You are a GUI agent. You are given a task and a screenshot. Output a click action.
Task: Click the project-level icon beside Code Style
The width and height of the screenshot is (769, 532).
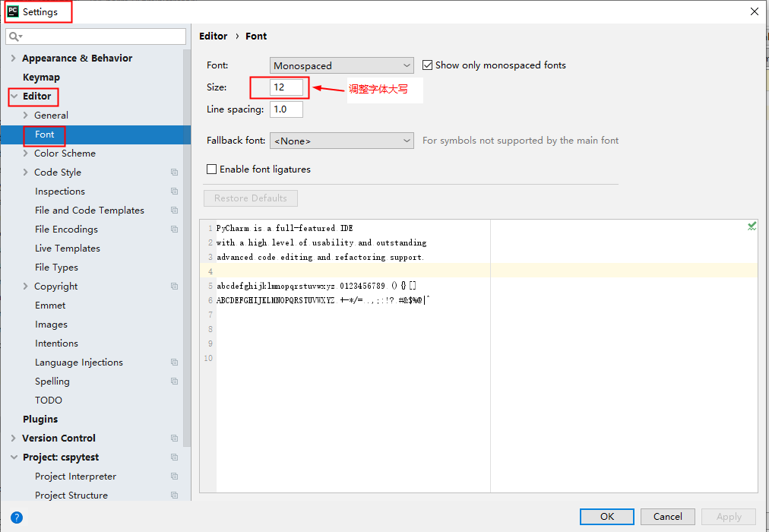174,172
